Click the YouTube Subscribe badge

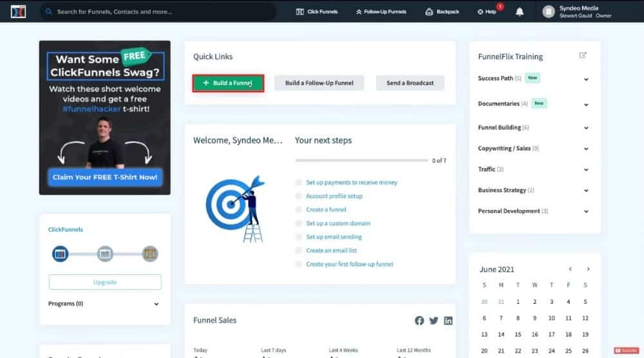(x=627, y=350)
